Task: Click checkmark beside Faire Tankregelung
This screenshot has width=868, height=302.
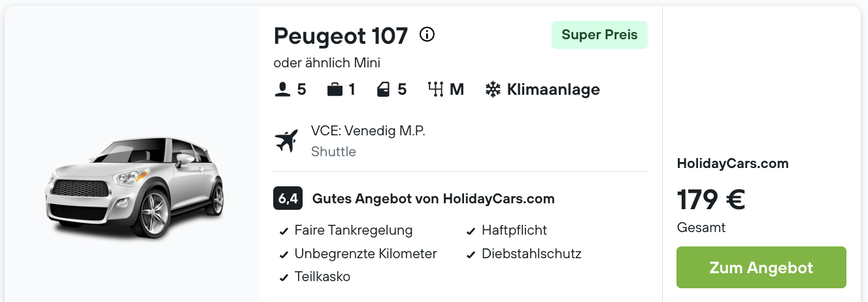Action: tap(284, 231)
